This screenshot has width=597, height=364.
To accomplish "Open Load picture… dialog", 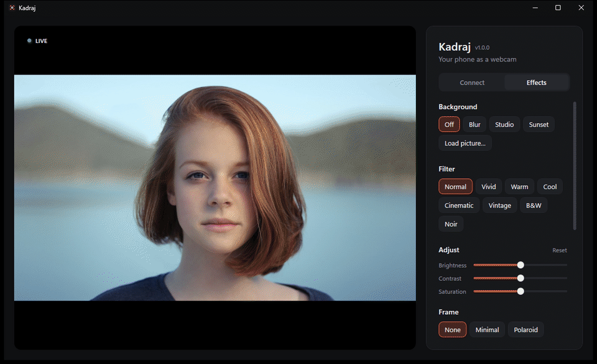I will tap(465, 143).
